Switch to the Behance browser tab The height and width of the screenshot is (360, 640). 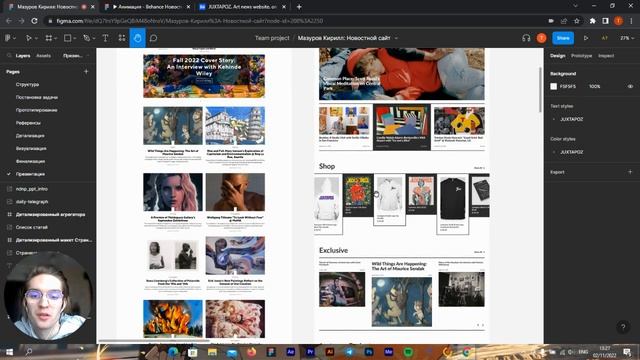[x=147, y=7]
